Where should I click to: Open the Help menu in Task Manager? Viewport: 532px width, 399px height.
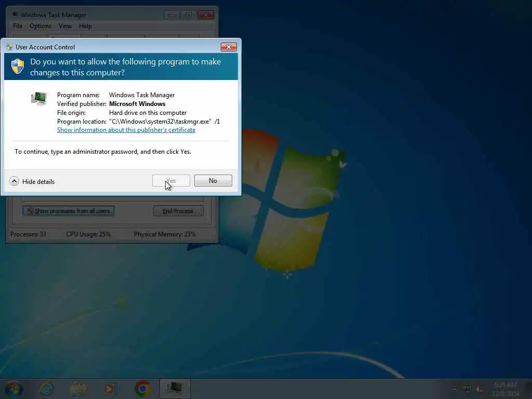pos(85,26)
